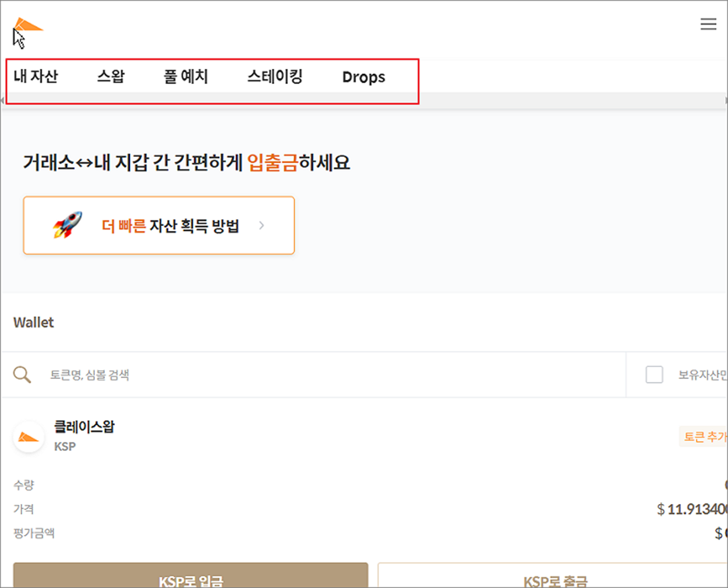The image size is (728, 588).
Task: Click the 클레이스왑 KSP token icon
Action: [28, 437]
